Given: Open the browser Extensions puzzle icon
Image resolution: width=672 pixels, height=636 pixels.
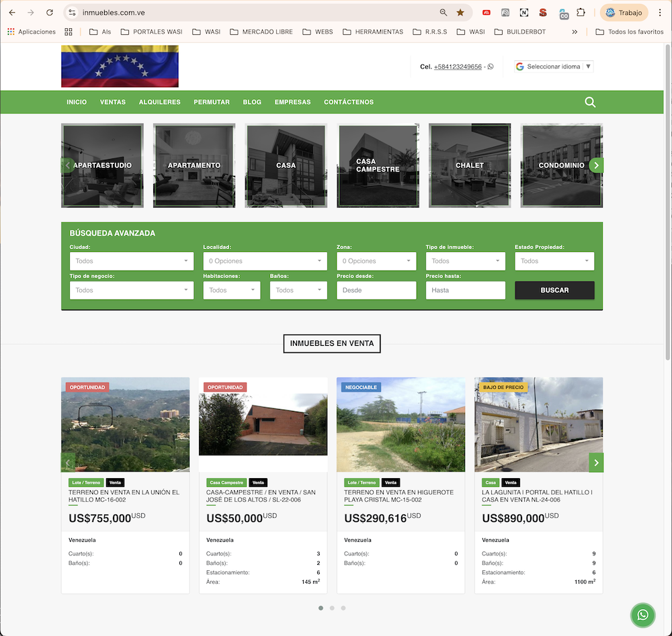Looking at the screenshot, I should click(x=581, y=13).
